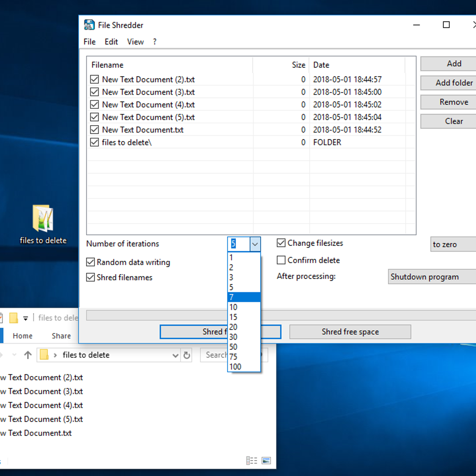Image resolution: width=476 pixels, height=476 pixels.
Task: Uncheck the 'files to delete\' folder entry
Action: (x=94, y=142)
